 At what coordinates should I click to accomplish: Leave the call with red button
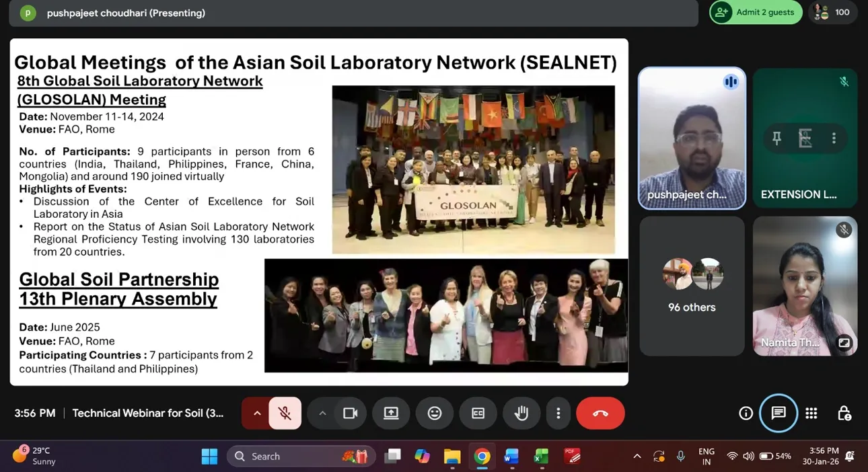coord(600,414)
